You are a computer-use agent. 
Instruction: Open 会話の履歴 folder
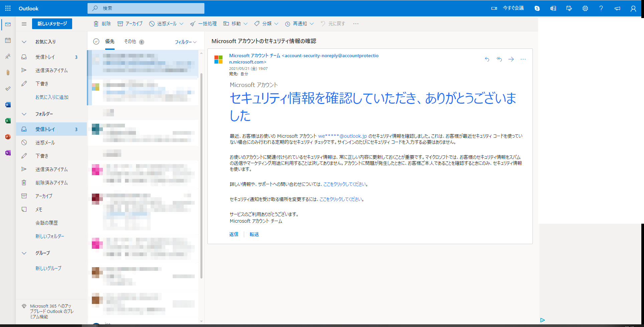point(51,223)
